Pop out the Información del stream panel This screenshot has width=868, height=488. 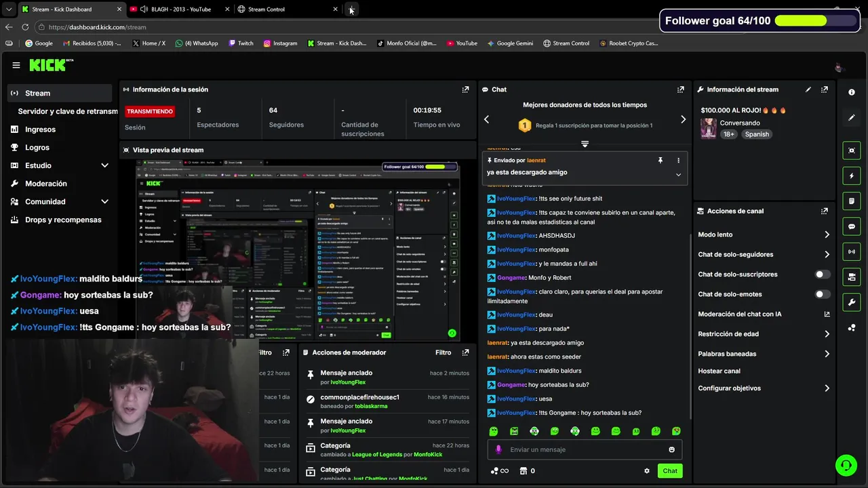coord(825,89)
